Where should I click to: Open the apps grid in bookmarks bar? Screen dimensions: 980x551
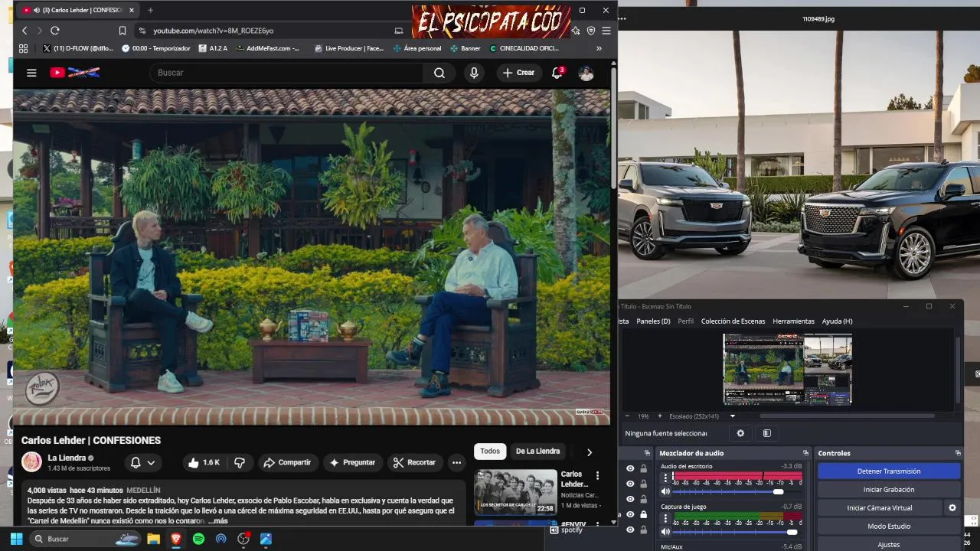[x=23, y=48]
